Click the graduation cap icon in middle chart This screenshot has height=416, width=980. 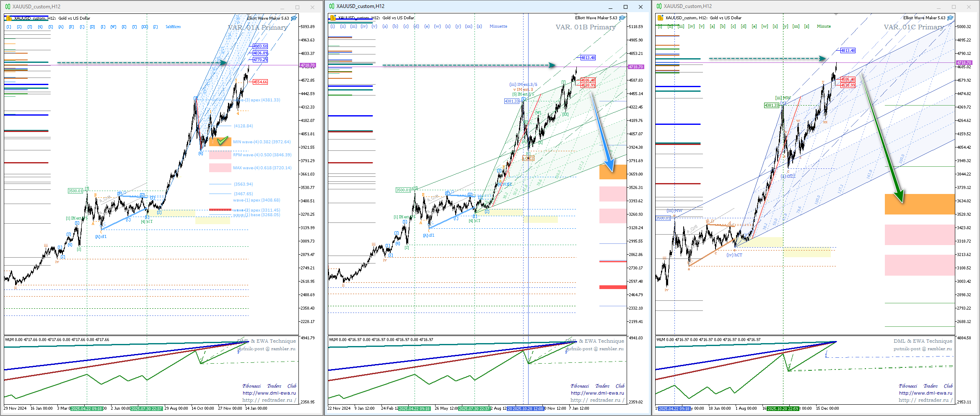[622, 18]
